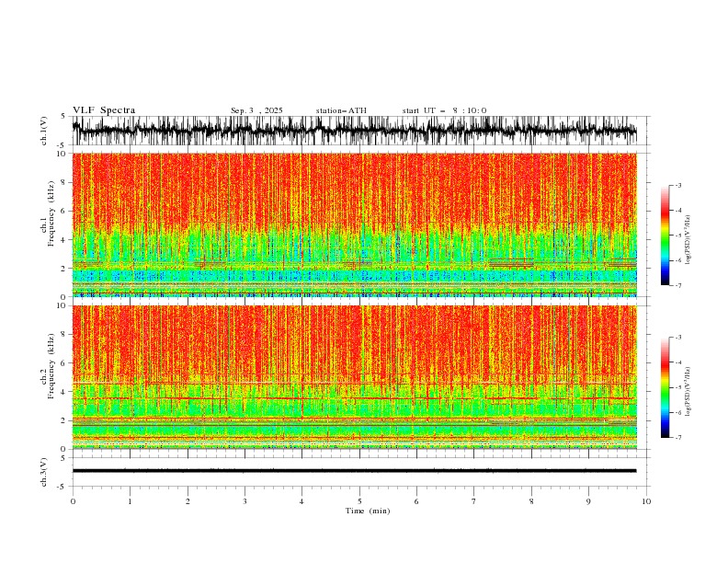The image size is (728, 563).
Task: Click the -3 value on ch.1 color bar
Action: (x=677, y=185)
